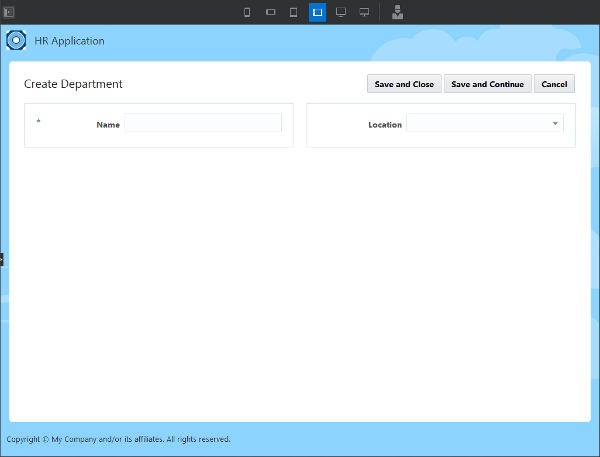The height and width of the screenshot is (457, 600).
Task: Click Save and Close button
Action: coord(404,84)
